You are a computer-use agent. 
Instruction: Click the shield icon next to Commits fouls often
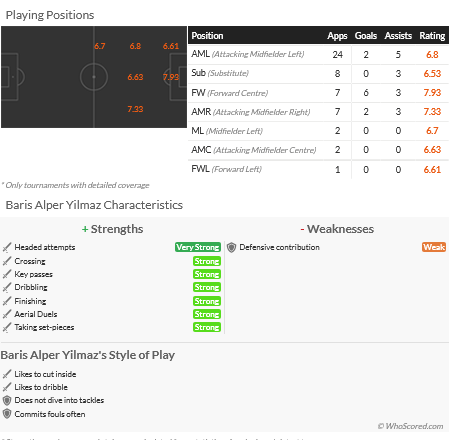point(7,414)
